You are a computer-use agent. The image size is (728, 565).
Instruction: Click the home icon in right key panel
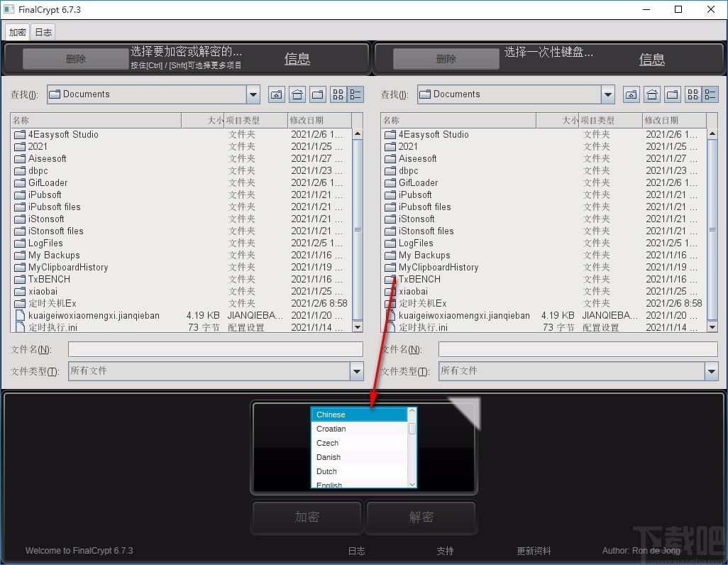click(652, 94)
